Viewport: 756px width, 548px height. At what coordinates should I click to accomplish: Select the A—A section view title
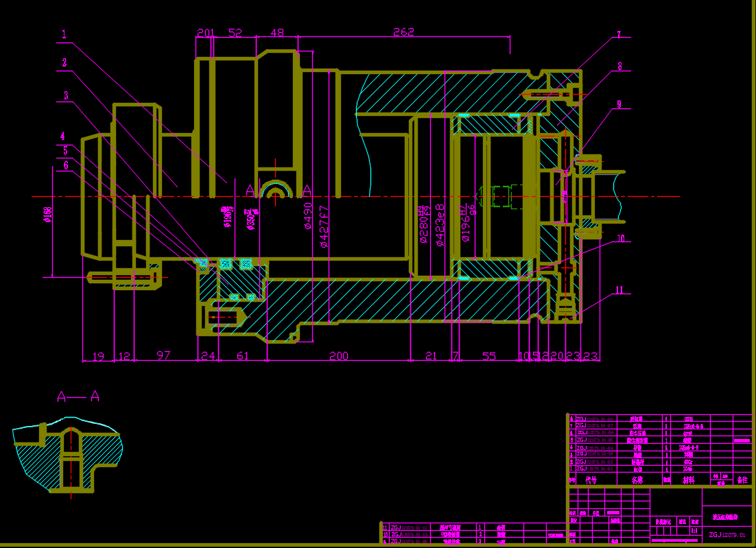78,396
